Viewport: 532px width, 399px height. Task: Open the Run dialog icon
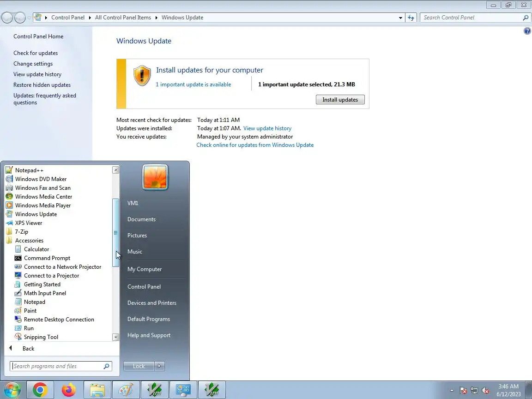click(18, 328)
